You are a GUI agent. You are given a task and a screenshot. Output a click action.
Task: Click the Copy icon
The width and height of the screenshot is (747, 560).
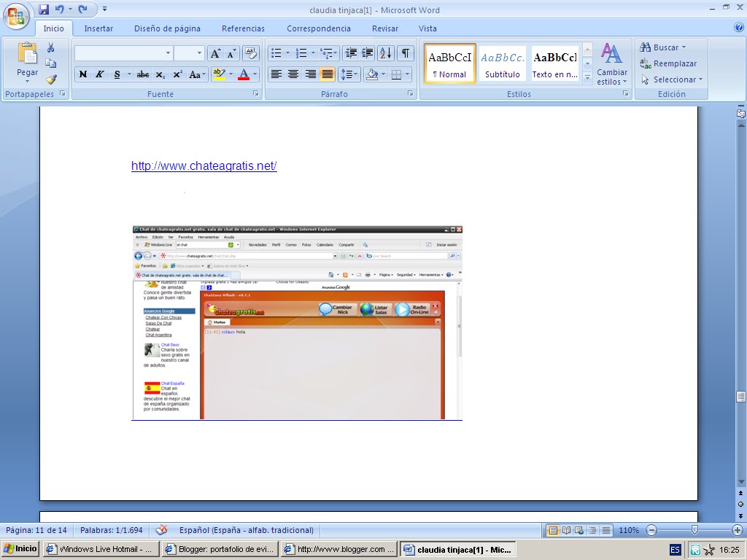pos(50,63)
